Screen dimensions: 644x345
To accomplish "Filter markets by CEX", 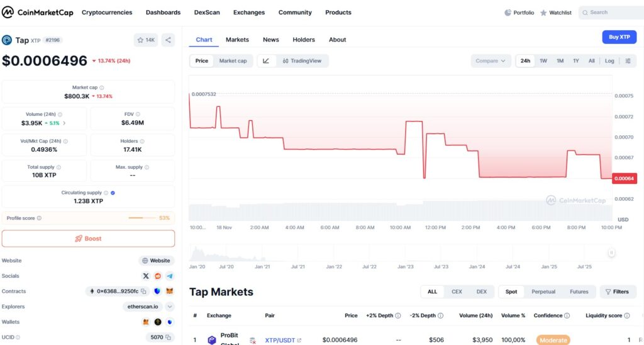I will [x=457, y=291].
